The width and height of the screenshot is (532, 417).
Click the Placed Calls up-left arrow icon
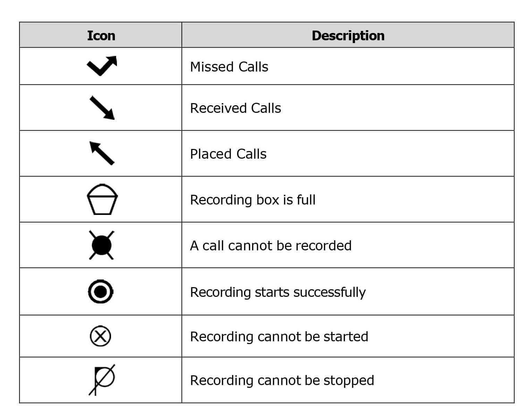(x=102, y=153)
